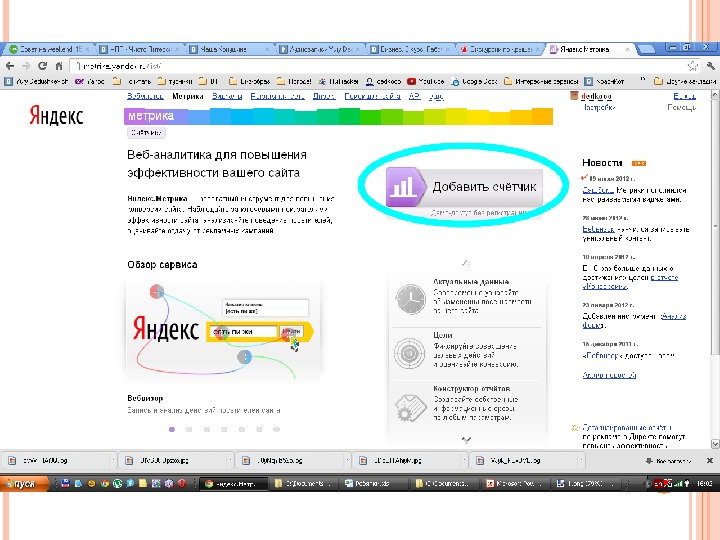Viewport: 720px width, 540px height.
Task: Reload the page with refresh icon
Action: tap(42, 66)
